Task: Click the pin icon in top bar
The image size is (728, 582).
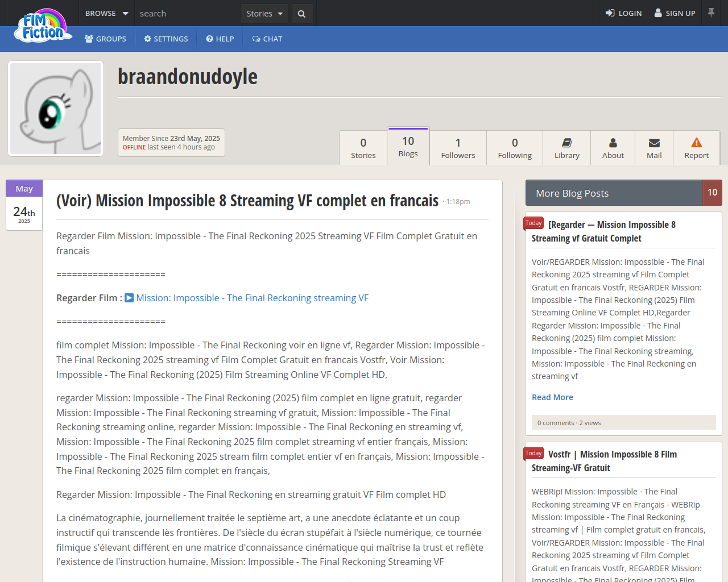Action: tap(711, 13)
